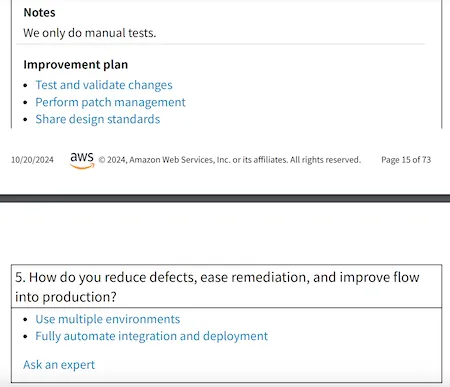This screenshot has height=387, width=450.
Task: Click the bullet beside Share design standards
Action: coord(25,120)
